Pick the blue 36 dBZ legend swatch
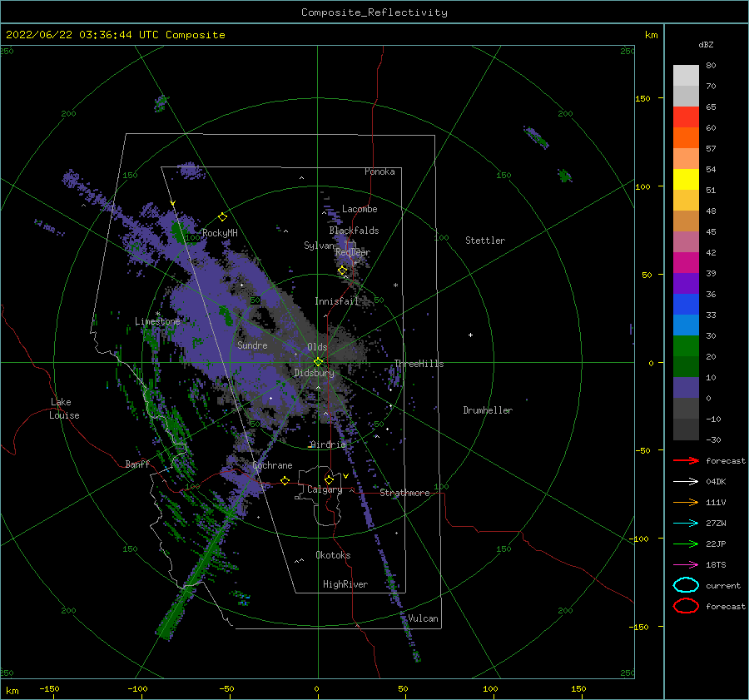Viewport: 749px width, 700px height. (686, 304)
